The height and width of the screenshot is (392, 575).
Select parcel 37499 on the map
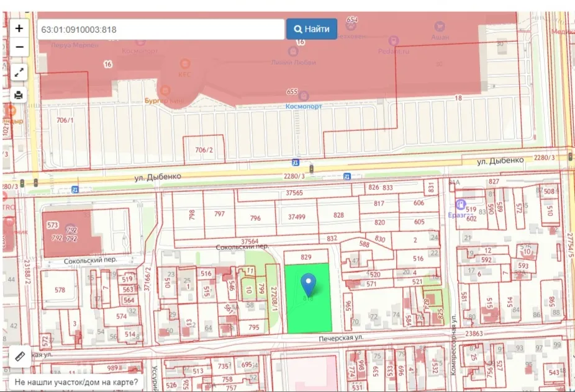click(x=297, y=216)
